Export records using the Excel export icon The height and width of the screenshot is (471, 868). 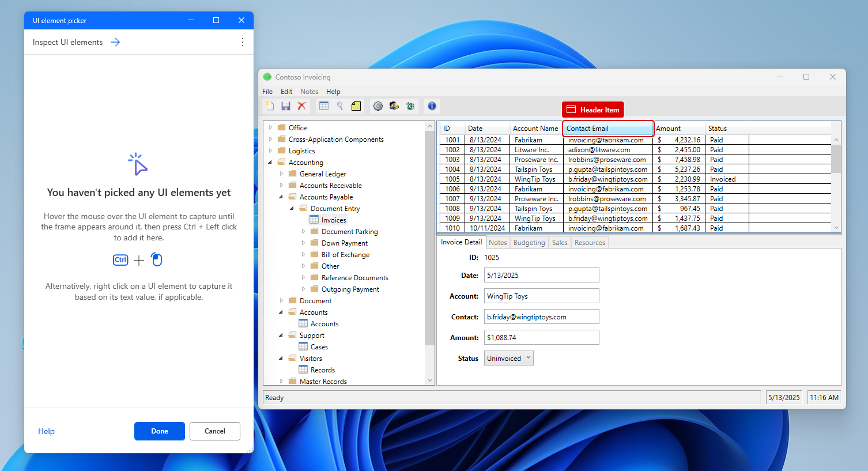[x=410, y=106]
